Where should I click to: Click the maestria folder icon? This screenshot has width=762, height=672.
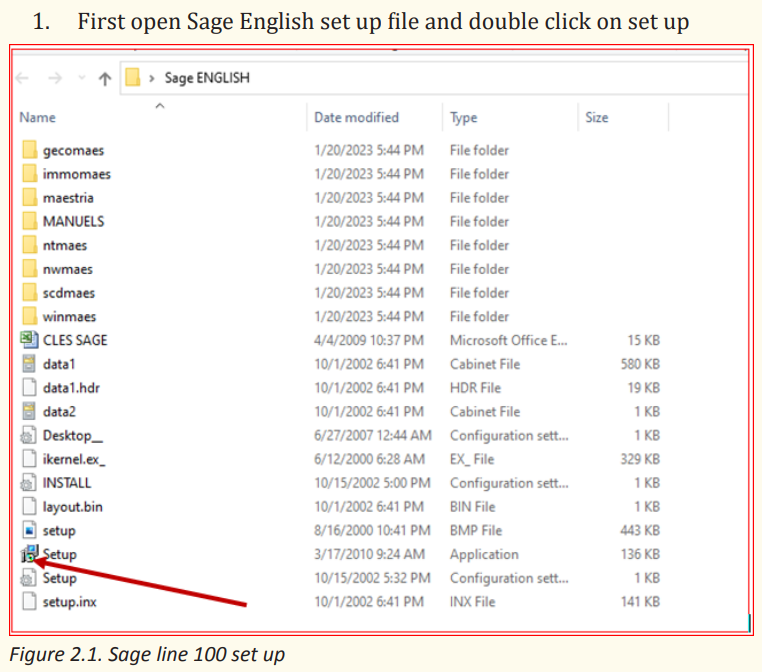click(x=29, y=198)
